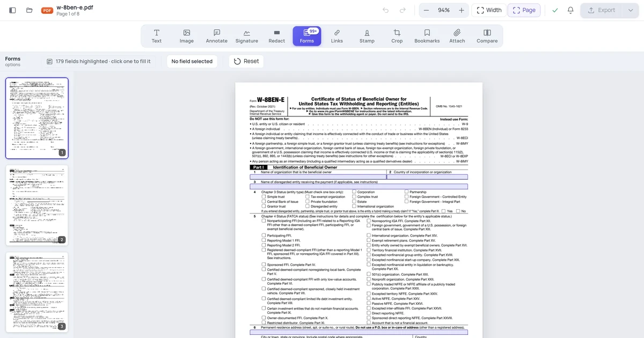Screen dimensions: 644x338
Task: Open the 94% zoom level dropdown
Action: click(444, 10)
